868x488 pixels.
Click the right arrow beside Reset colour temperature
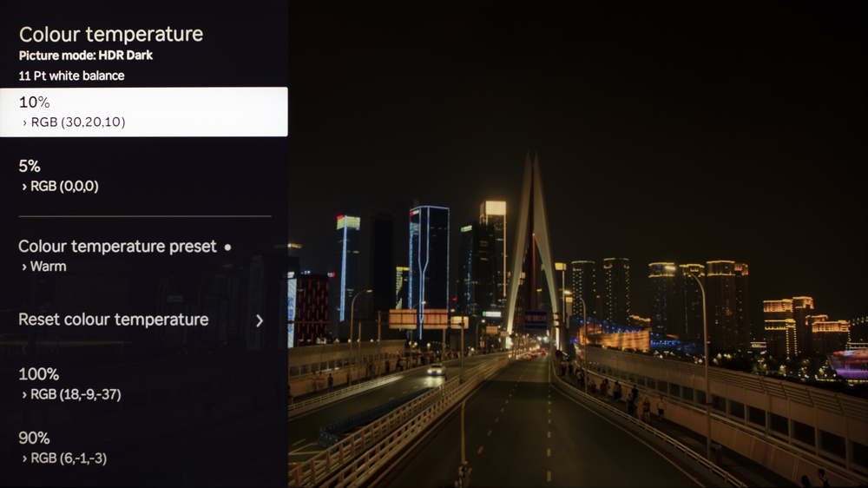point(260,320)
